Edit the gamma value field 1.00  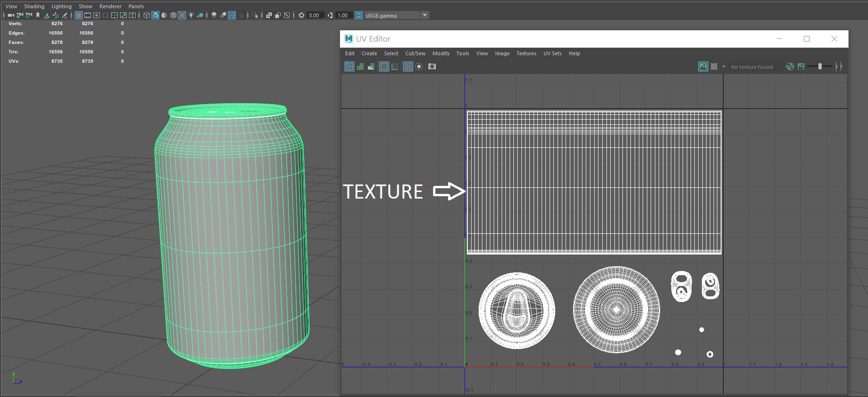344,15
